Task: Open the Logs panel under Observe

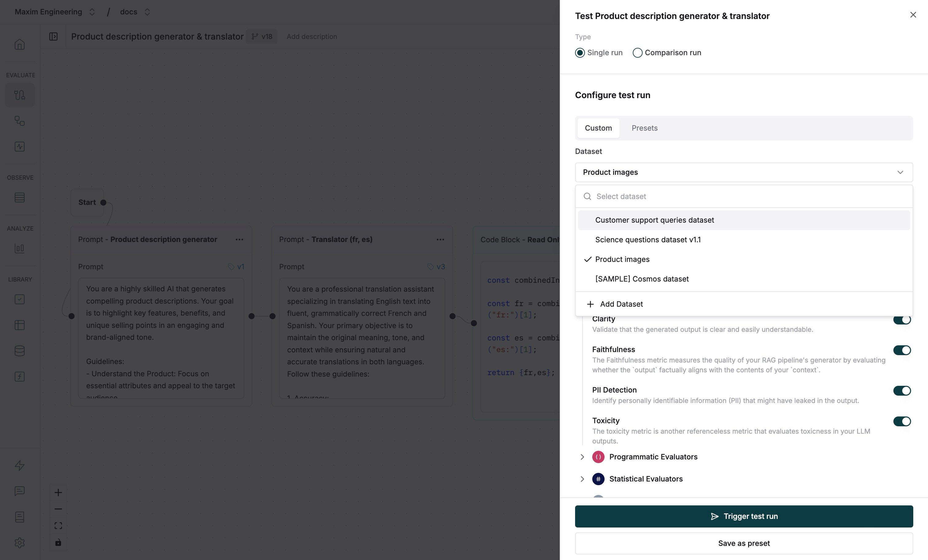Action: coord(20,198)
